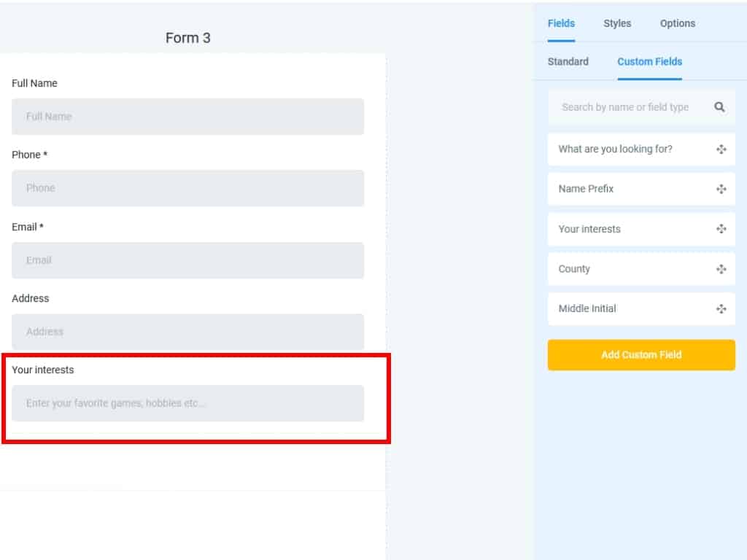Click the search magnifier icon
747x560 pixels.
coord(719,107)
